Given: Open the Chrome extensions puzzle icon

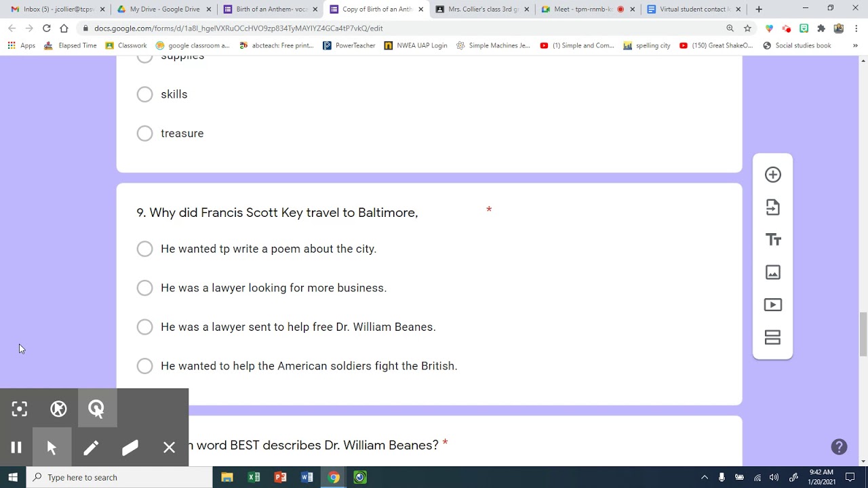Looking at the screenshot, I should pos(821,28).
